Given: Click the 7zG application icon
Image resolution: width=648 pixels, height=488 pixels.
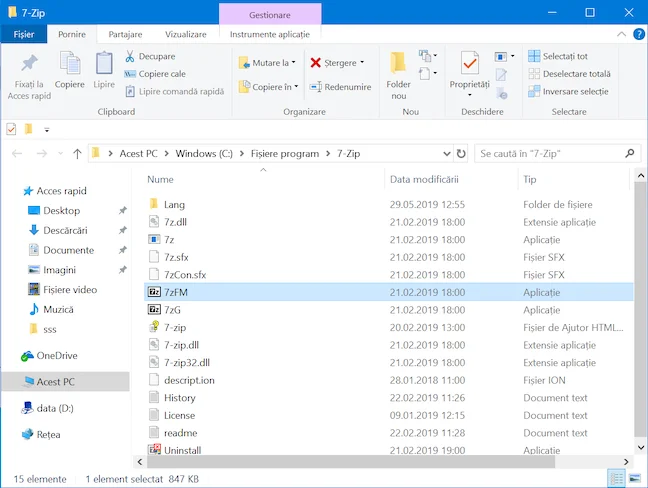Looking at the screenshot, I should pos(154,309).
